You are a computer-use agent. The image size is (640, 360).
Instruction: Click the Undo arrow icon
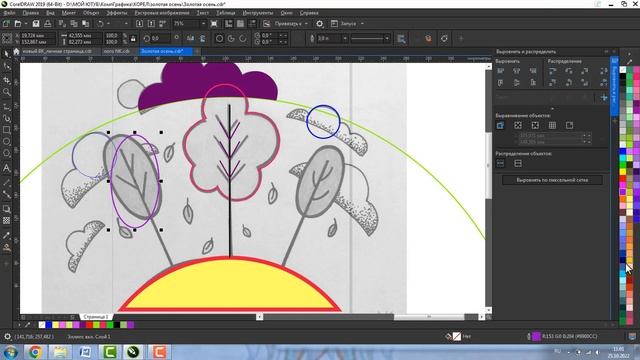100,24
